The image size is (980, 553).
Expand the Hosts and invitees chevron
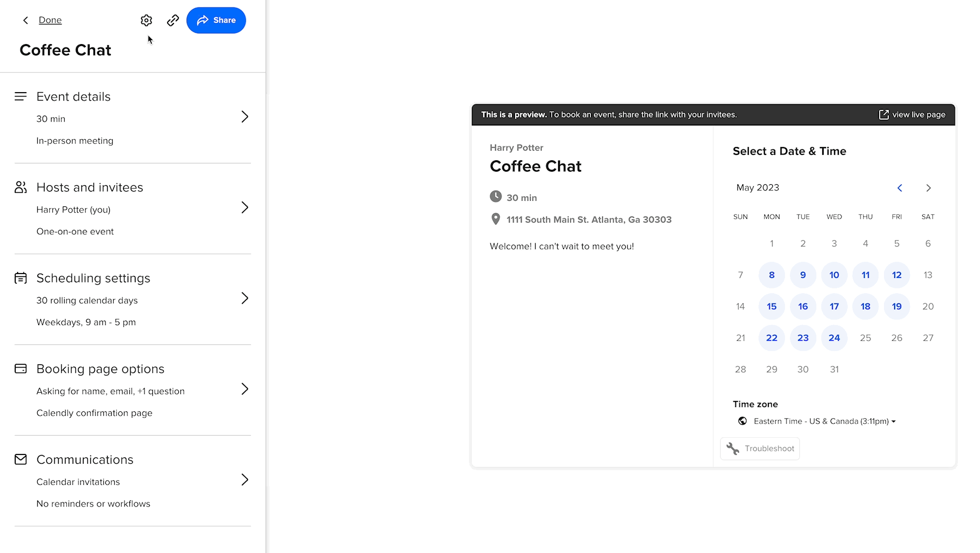[245, 207]
